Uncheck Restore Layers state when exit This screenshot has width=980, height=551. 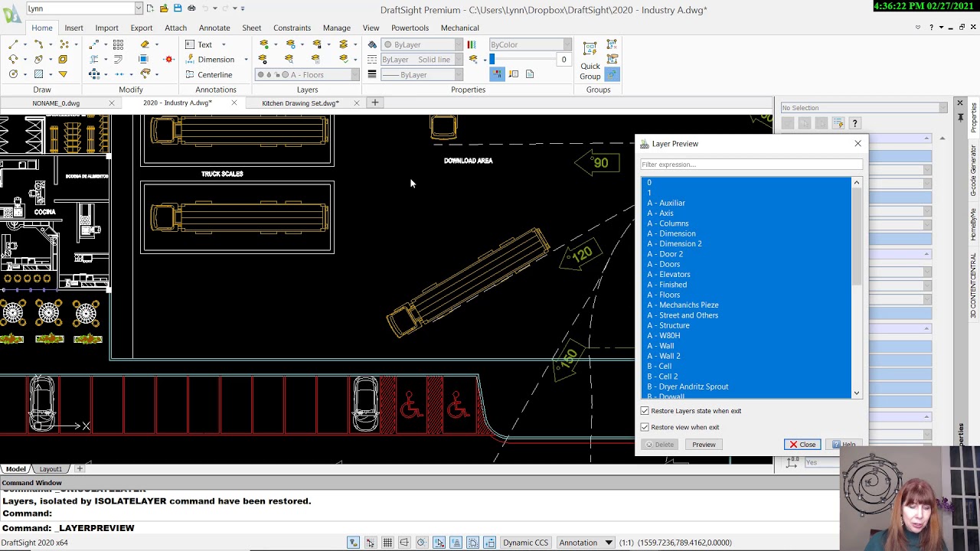tap(645, 411)
